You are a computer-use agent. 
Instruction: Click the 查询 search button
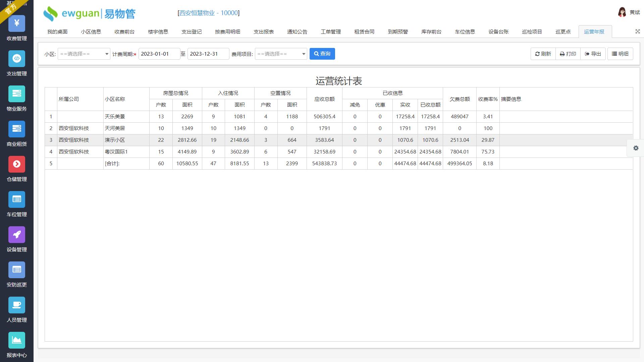point(322,54)
